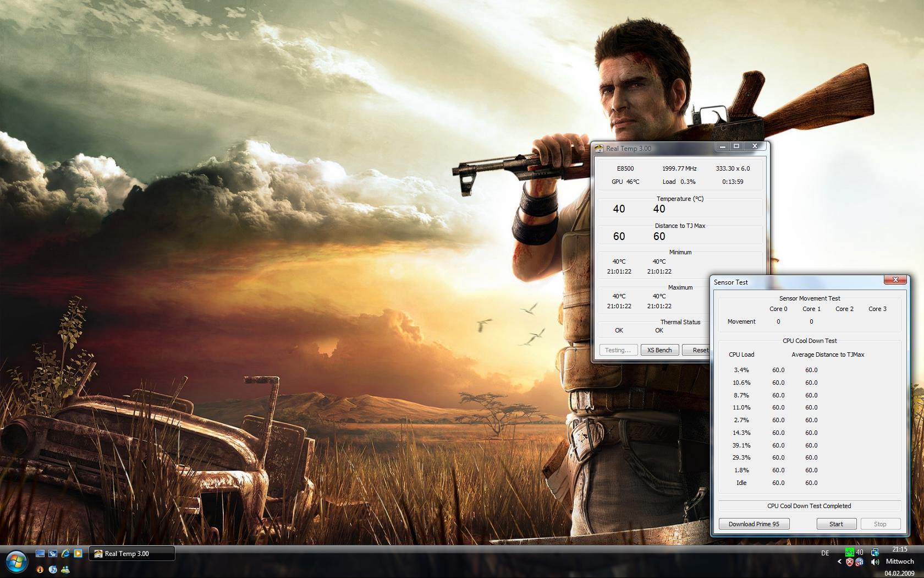This screenshot has height=578, width=924.
Task: Start the sensor test
Action: coord(836,524)
